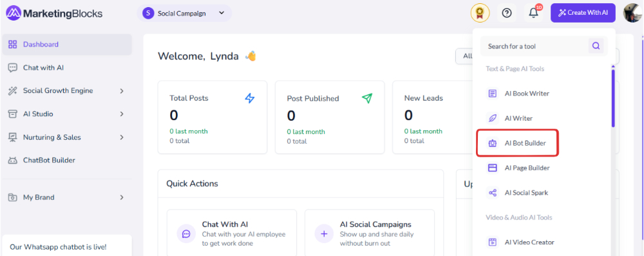Click the tools panel vertical scrollbar
The image size is (644, 256).
tap(613, 98)
